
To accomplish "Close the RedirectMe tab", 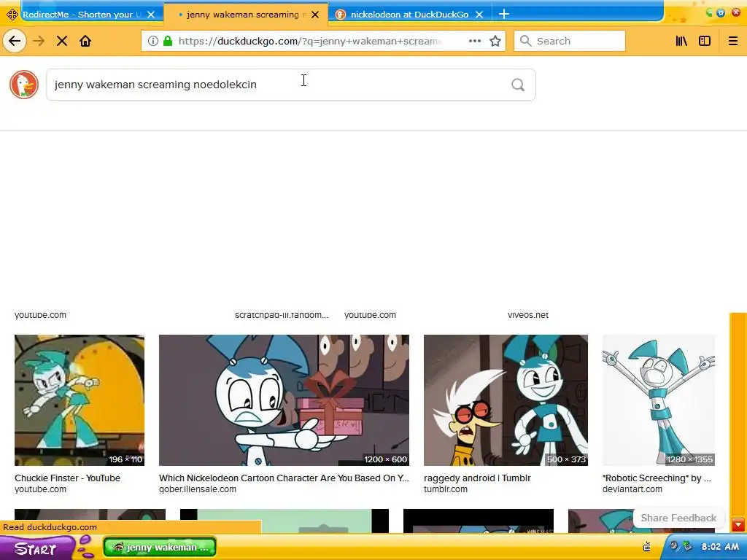I will coord(151,15).
